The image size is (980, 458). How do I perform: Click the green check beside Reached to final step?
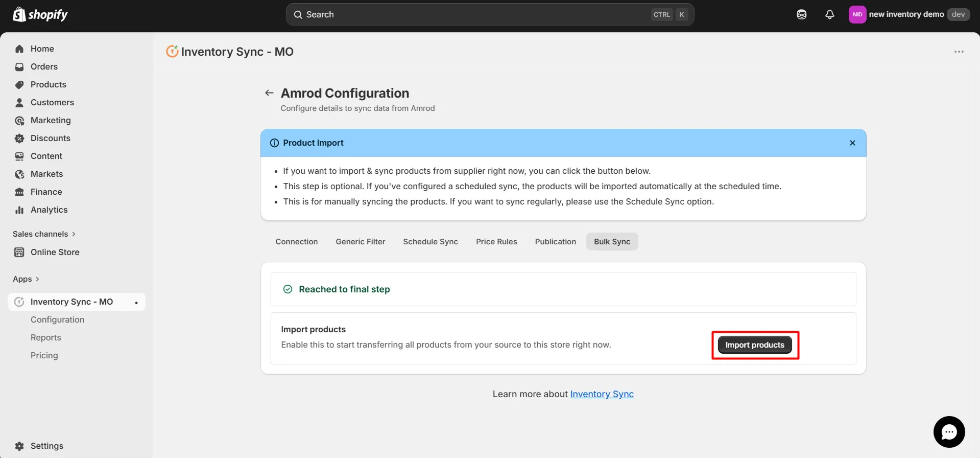(x=288, y=289)
